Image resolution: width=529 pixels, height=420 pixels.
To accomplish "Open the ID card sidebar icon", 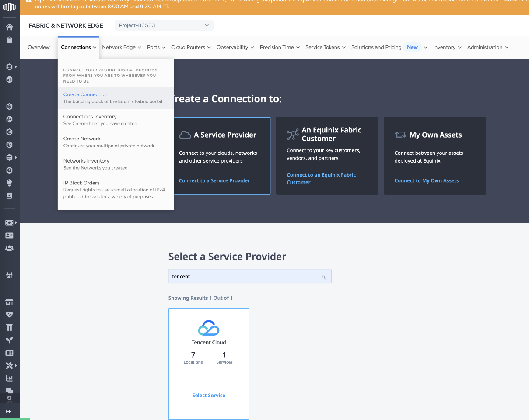I will click(x=9, y=235).
